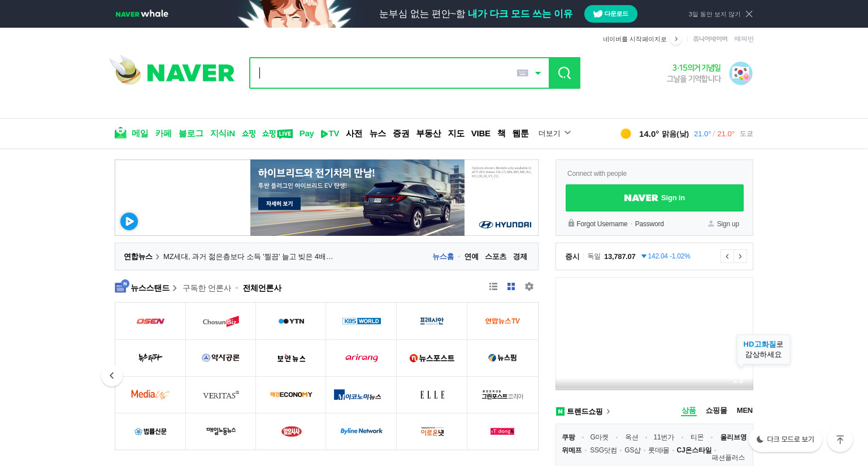This screenshot has width=868, height=466.
Task: Click the sunny weather icon
Action: pyautogui.click(x=626, y=133)
